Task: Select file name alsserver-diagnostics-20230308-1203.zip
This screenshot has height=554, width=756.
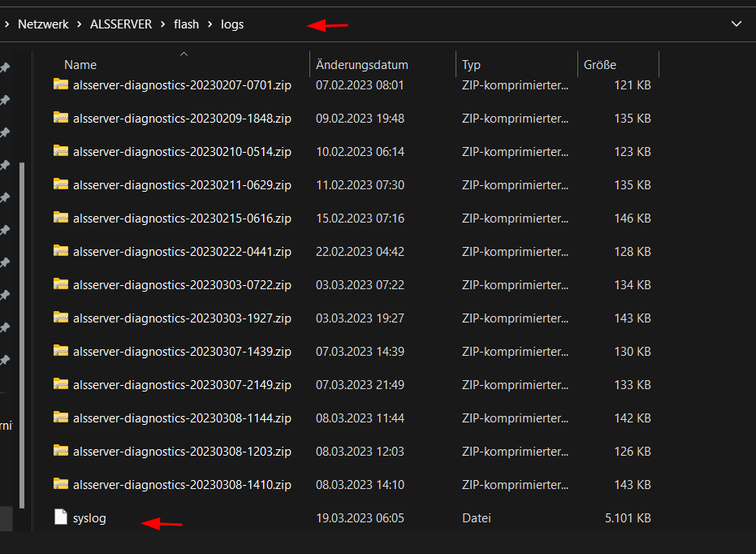Action: click(x=182, y=452)
